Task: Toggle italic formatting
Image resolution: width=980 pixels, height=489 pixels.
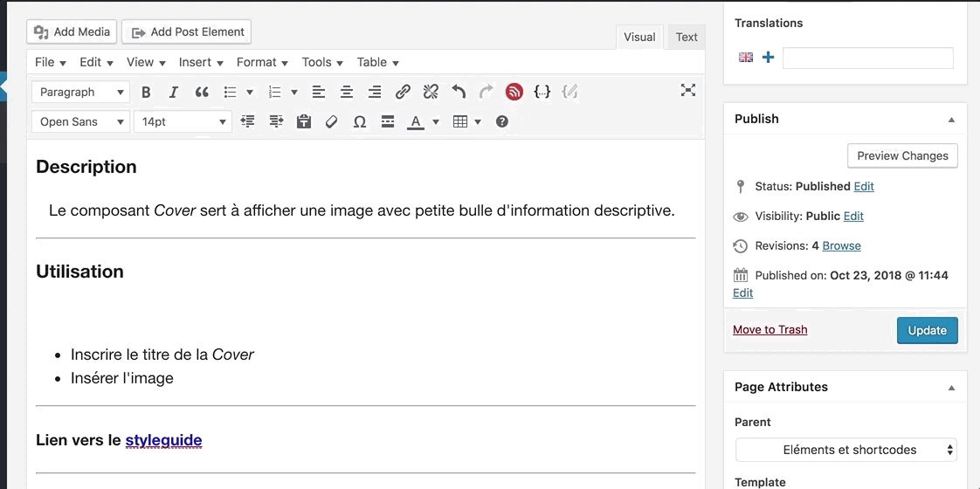Action: 174,92
